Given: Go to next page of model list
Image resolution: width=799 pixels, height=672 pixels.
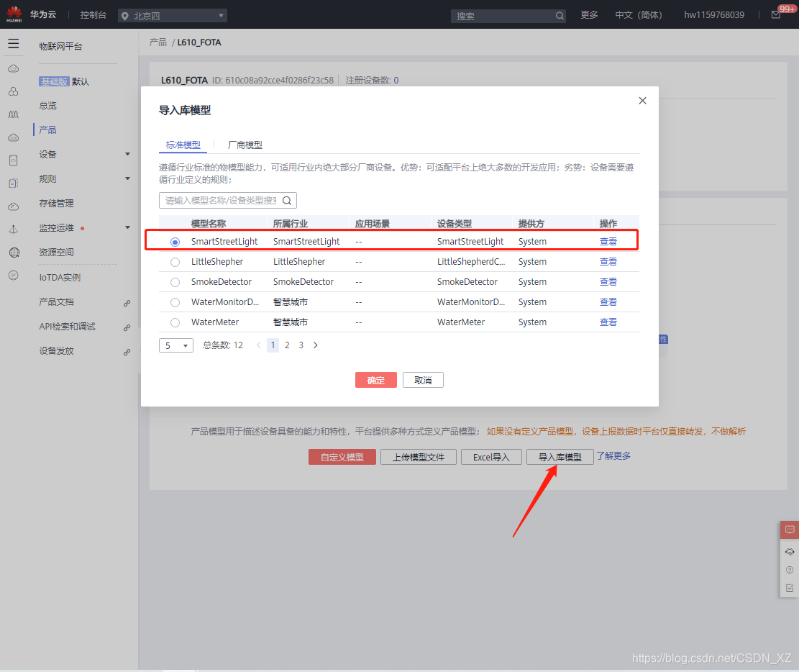Looking at the screenshot, I should click(x=316, y=345).
